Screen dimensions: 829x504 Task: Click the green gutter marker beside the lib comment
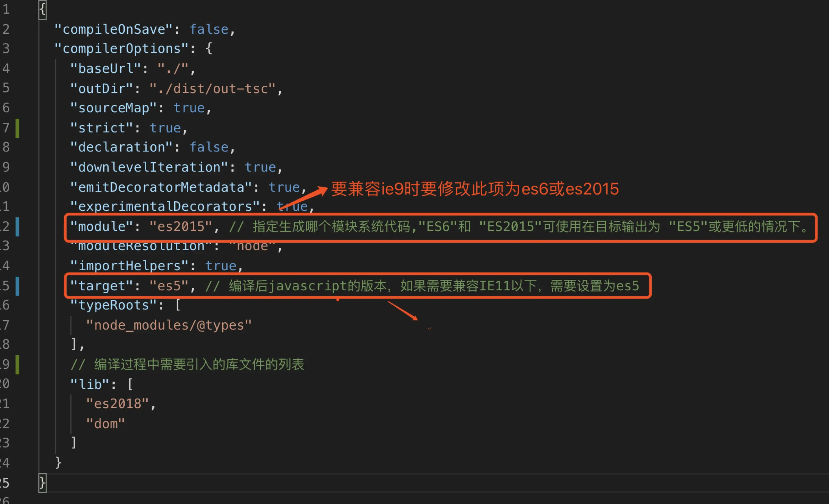pyautogui.click(x=18, y=365)
